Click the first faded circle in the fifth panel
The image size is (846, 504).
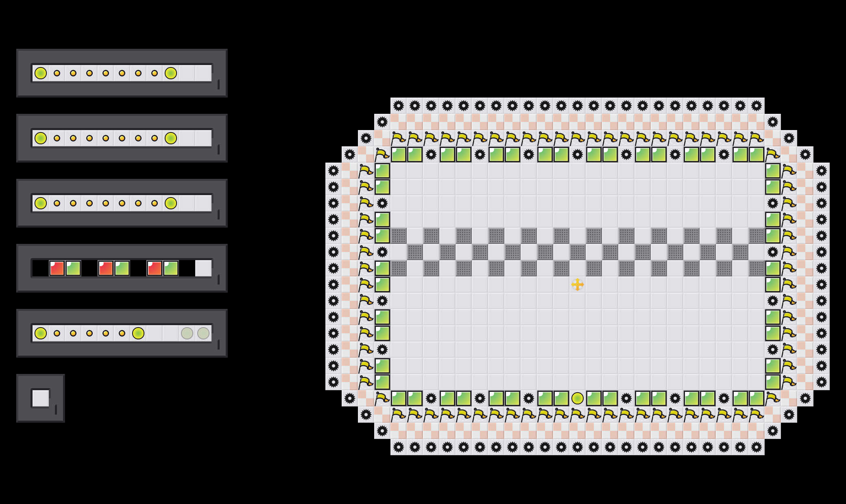pos(187,333)
